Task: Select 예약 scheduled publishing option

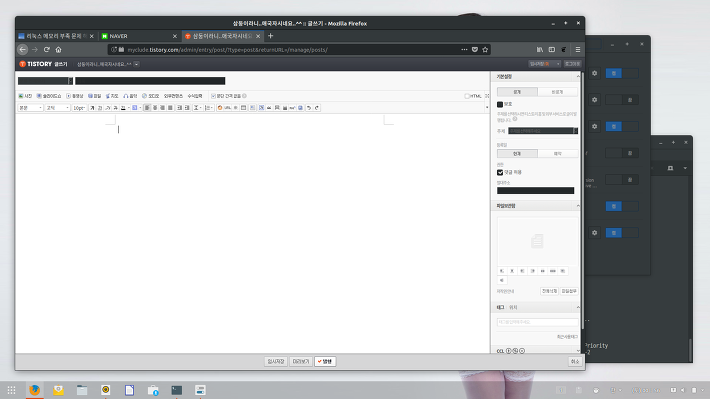Action: coord(557,154)
